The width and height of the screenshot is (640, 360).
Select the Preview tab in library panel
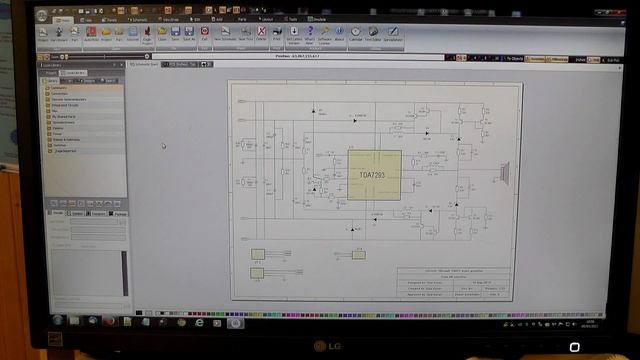[x=56, y=213]
